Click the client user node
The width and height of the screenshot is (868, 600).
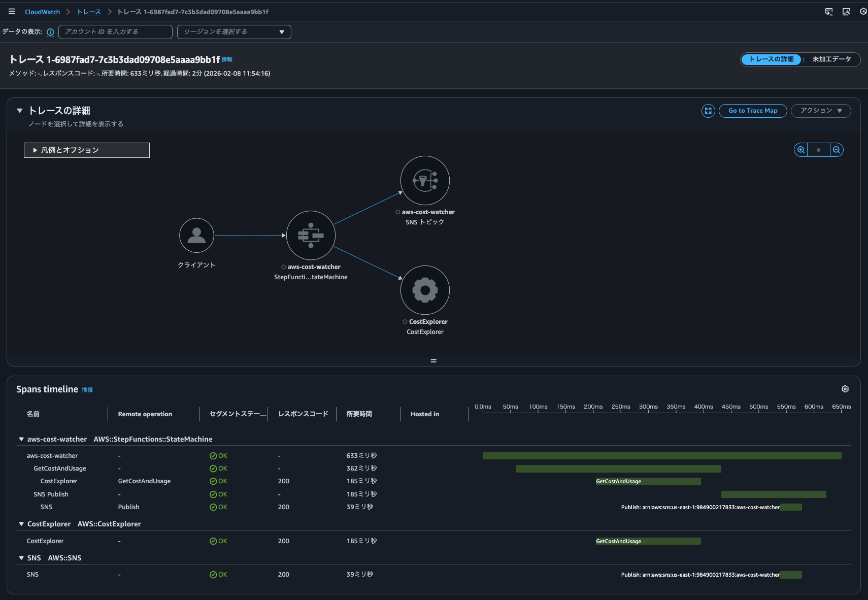tap(196, 236)
